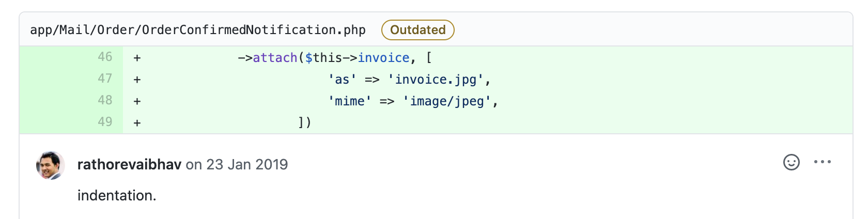Click the 'image/jpeg' string in diff
The image size is (868, 219).
coord(447,101)
